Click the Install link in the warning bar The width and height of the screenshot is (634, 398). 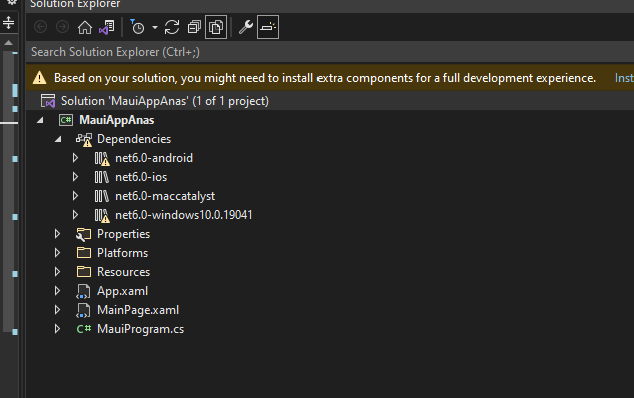click(624, 78)
